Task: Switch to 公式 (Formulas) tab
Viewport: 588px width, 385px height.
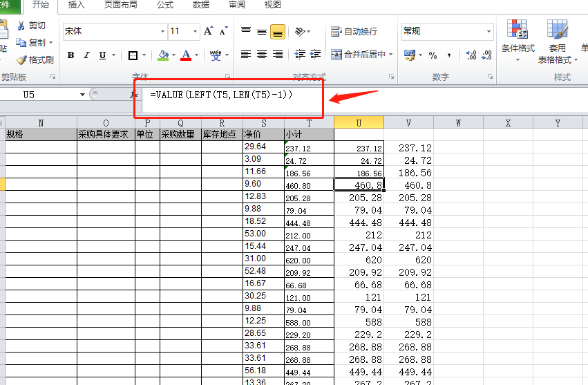Action: click(165, 5)
